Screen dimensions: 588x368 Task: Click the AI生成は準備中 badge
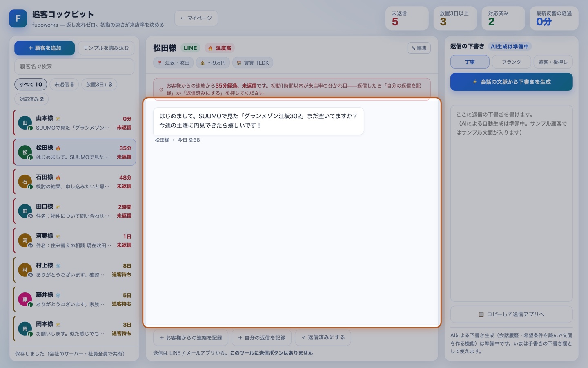[x=510, y=46]
